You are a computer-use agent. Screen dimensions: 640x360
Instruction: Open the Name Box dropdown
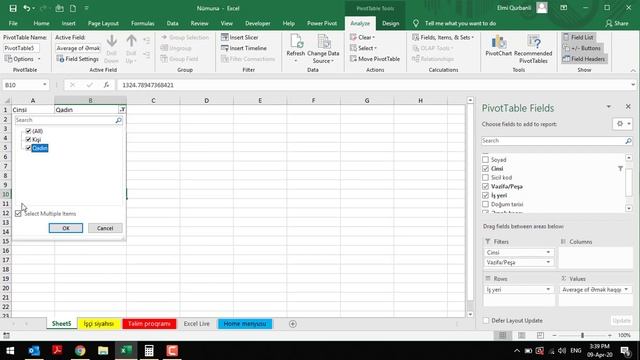pos(44,85)
